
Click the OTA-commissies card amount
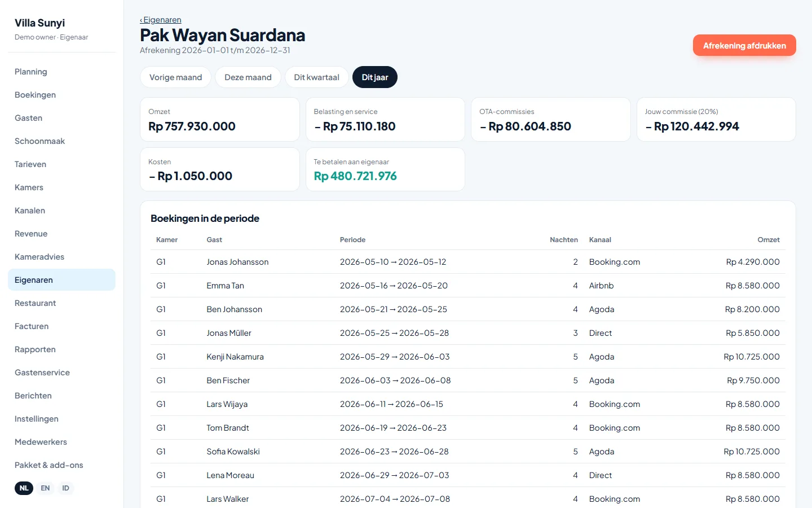[x=526, y=126]
